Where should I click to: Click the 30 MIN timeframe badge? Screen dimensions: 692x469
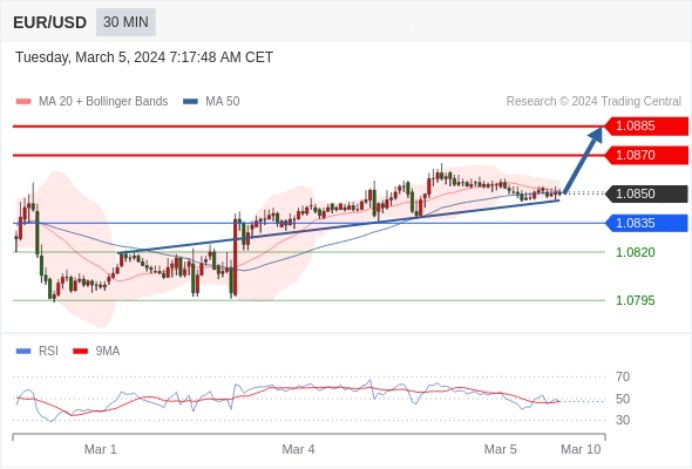(126, 22)
